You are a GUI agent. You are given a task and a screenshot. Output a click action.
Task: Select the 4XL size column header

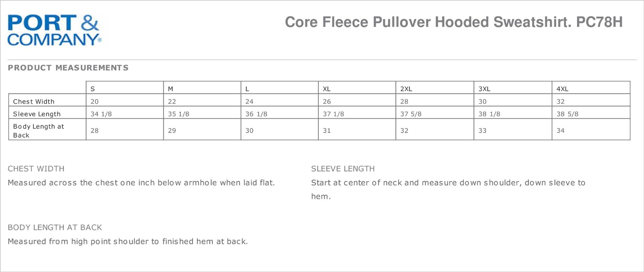(562, 89)
